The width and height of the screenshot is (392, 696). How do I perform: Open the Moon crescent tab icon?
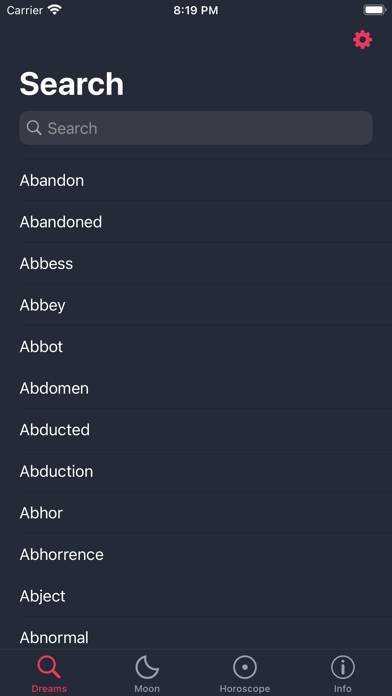click(147, 667)
